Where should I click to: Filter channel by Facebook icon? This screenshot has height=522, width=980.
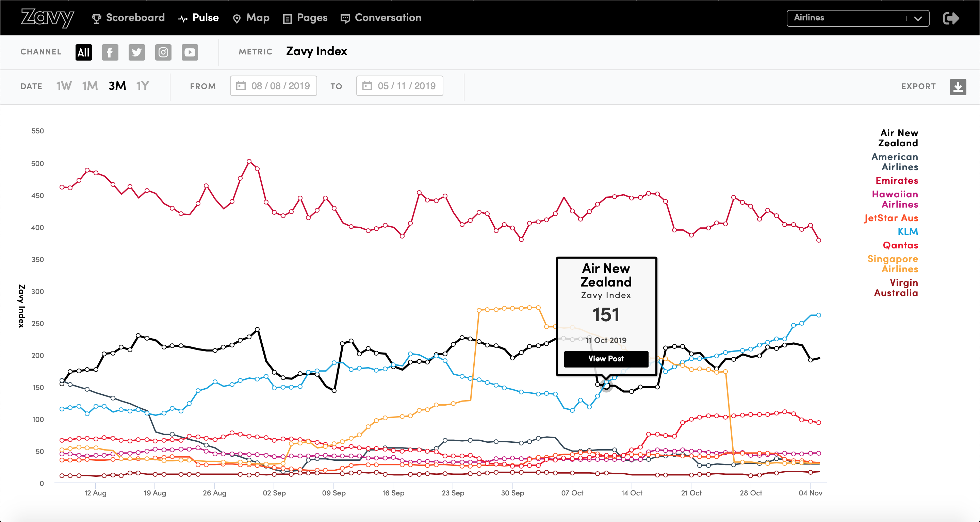(x=110, y=52)
